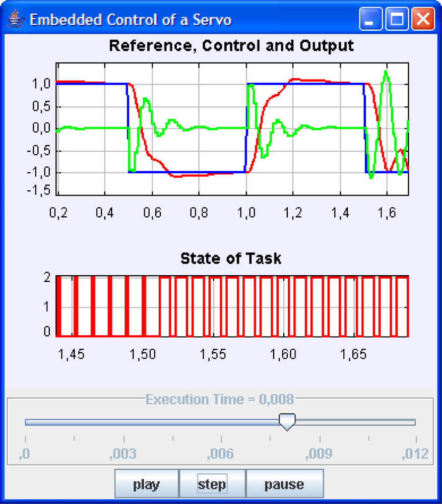This screenshot has height=504, width=442.
Task: Click the '1,2' x-axis label of upper chart
Action: point(292,213)
